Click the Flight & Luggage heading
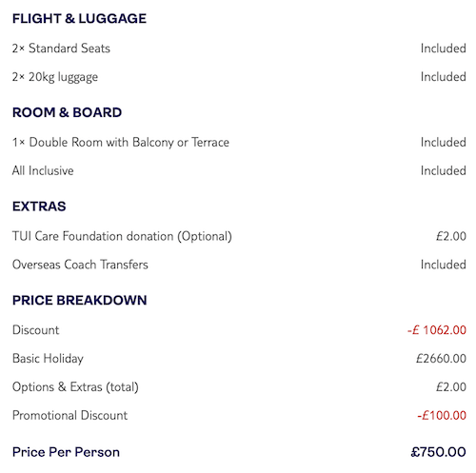The width and height of the screenshot is (476, 473). [x=79, y=18]
